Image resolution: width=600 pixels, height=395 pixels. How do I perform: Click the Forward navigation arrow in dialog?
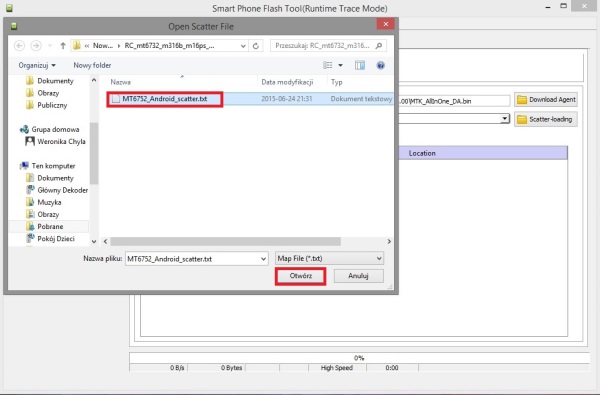36,46
